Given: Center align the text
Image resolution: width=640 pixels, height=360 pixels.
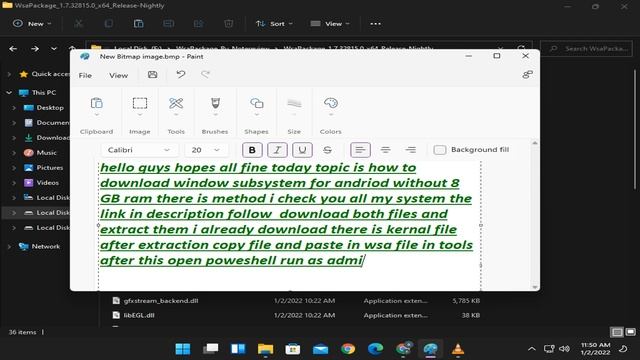Looking at the screenshot, I should click(x=385, y=150).
